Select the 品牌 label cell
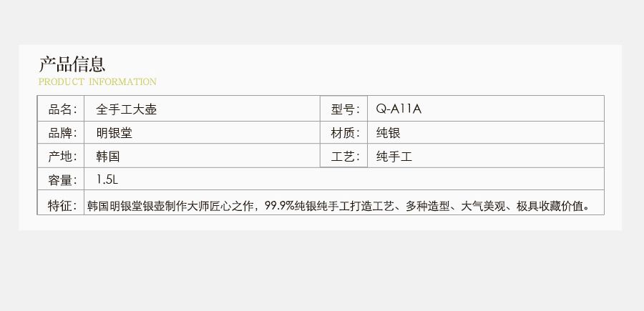This screenshot has width=644, height=311. (x=62, y=132)
